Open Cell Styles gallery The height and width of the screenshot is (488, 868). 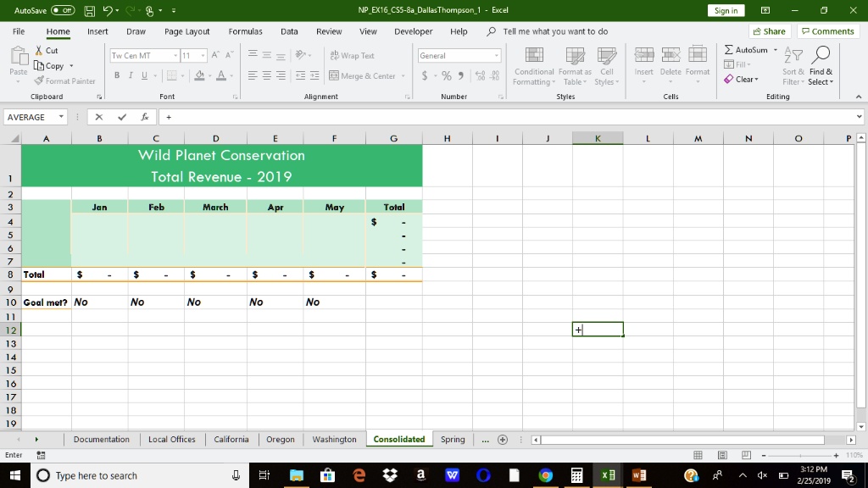pos(607,66)
